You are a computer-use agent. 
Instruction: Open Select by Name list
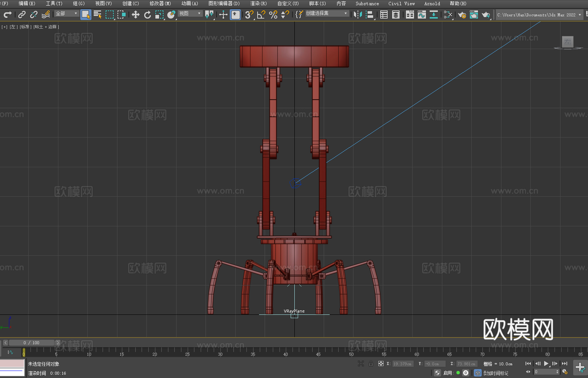coord(98,14)
